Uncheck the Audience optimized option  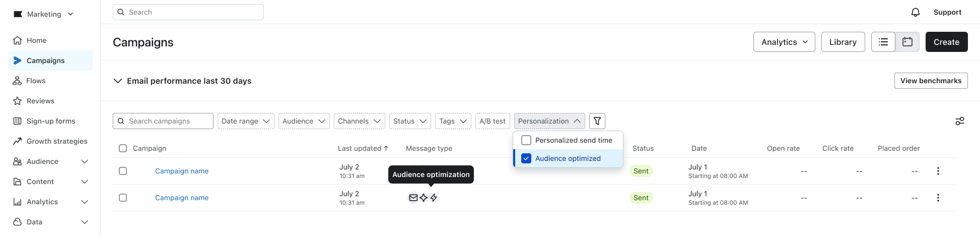[x=526, y=158]
